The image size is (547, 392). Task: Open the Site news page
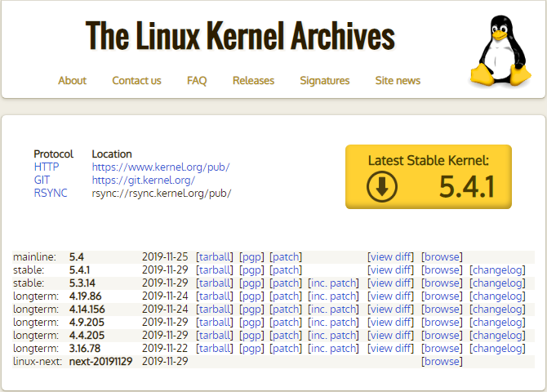click(x=398, y=81)
